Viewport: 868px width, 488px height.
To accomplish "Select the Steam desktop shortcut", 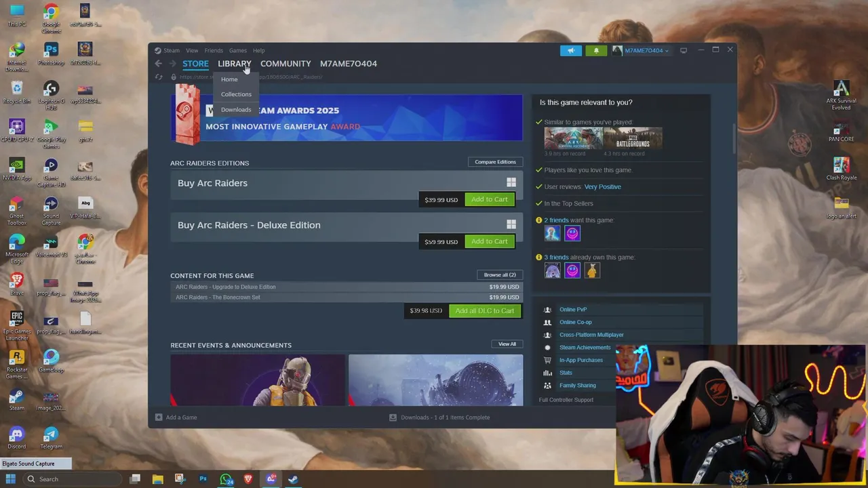I will [x=17, y=400].
